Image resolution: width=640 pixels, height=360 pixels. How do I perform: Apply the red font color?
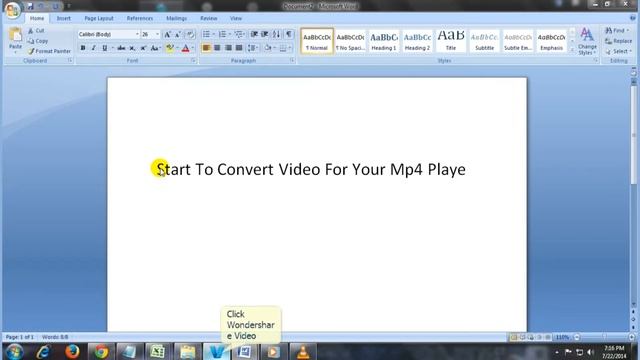click(185, 48)
